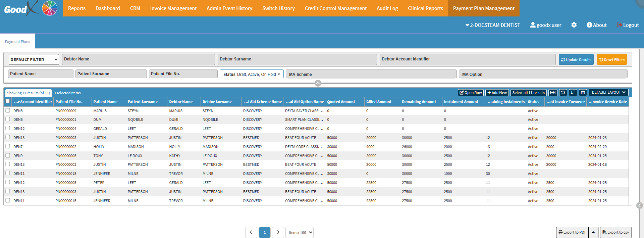Click the Debtor Surname filter field
This screenshot has height=238, width=644.
(x=297, y=59)
